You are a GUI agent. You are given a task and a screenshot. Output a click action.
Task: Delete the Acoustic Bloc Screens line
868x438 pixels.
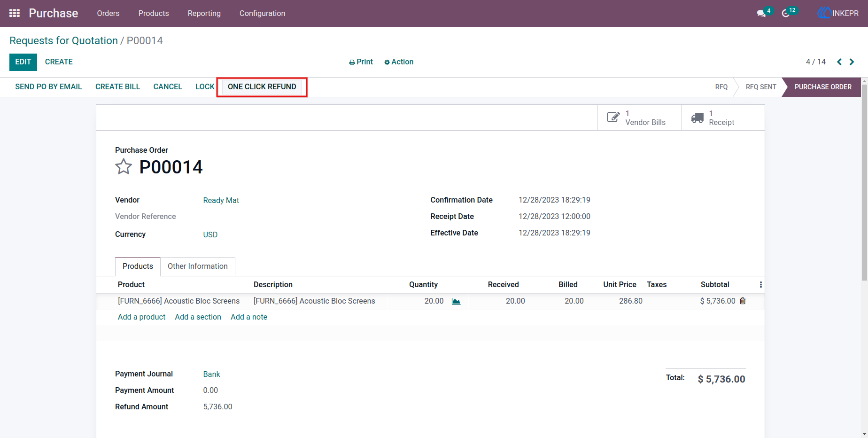[x=743, y=301]
